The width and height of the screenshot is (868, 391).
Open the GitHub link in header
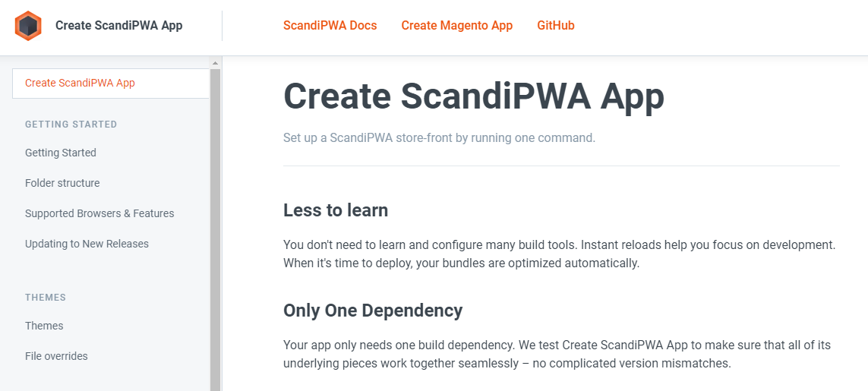[555, 26]
